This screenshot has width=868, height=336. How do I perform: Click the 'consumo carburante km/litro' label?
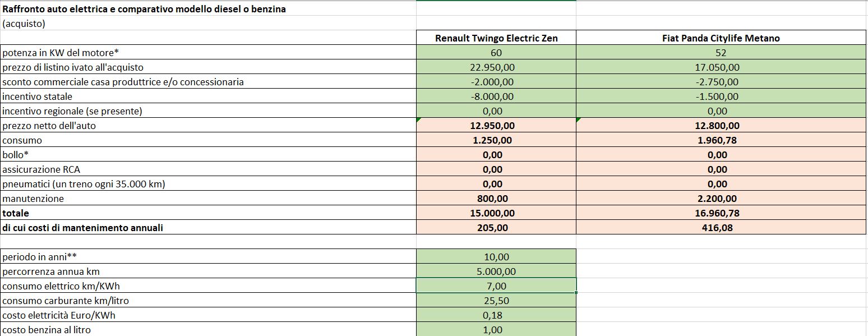tap(208, 301)
